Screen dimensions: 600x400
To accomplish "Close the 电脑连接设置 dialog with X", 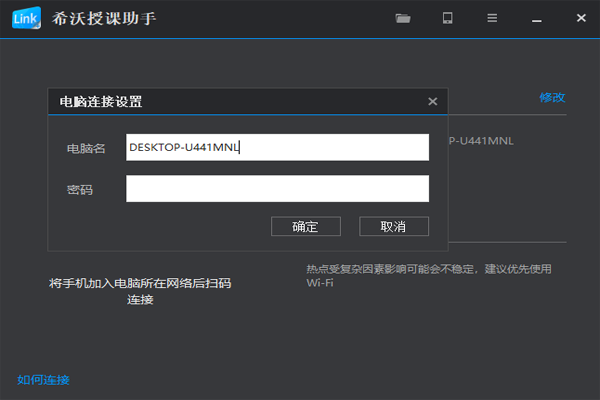I will coord(432,101).
